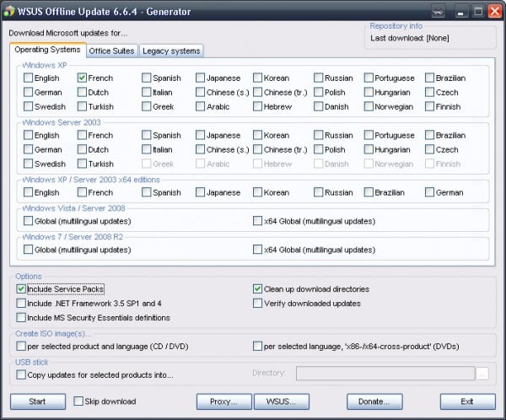
Task: Click the Start button
Action: point(38,401)
